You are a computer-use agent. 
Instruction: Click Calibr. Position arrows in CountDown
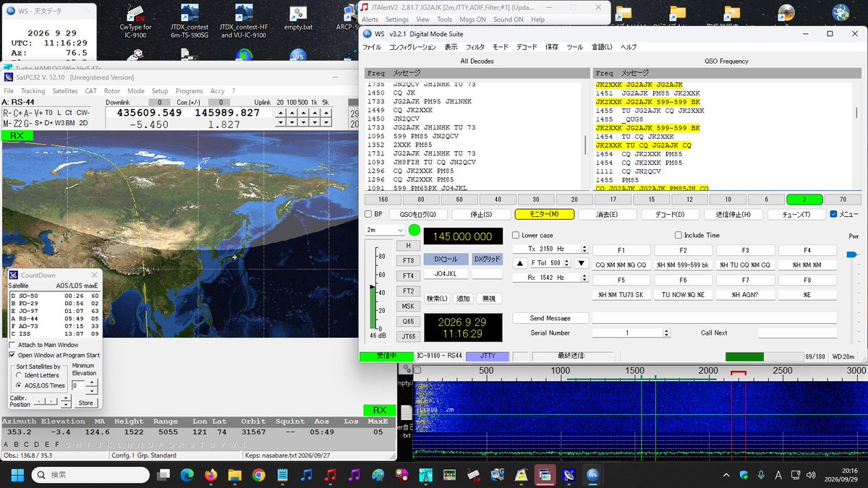coord(46,401)
